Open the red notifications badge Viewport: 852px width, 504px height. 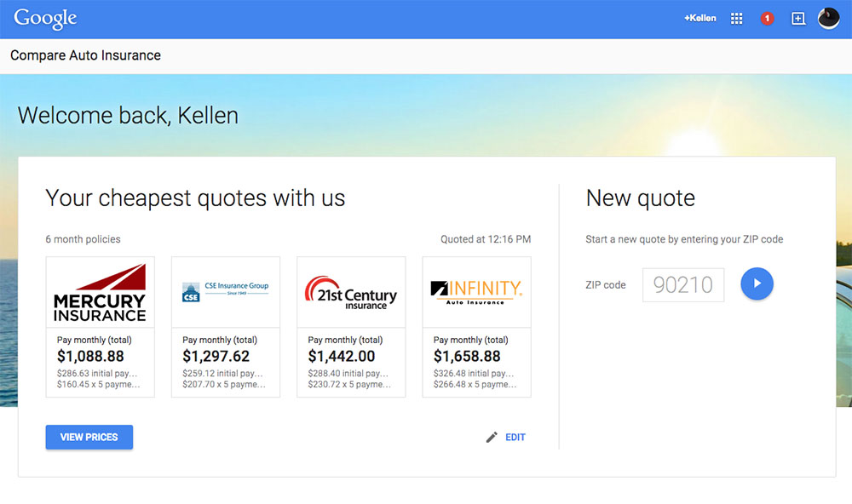click(767, 19)
